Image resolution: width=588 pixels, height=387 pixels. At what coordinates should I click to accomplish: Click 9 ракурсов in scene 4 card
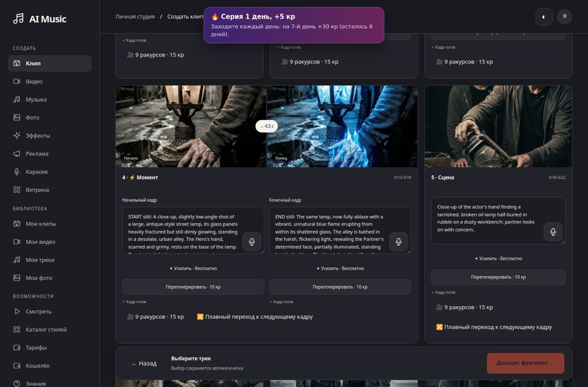click(x=156, y=317)
